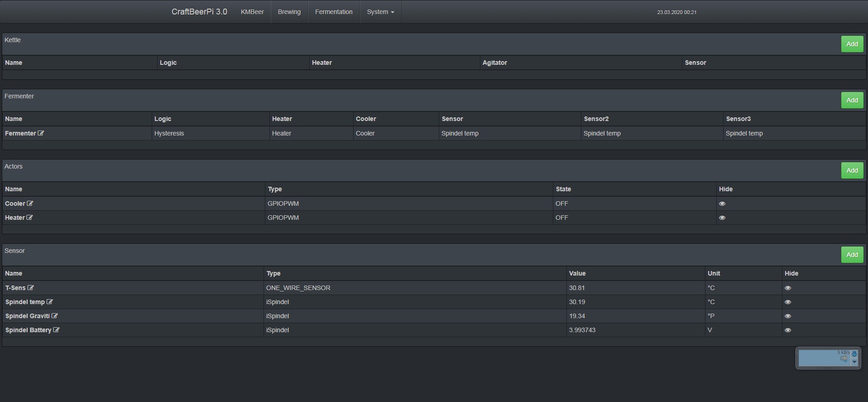Add a new Sensor
This screenshot has width=868, height=402.
coord(852,255)
